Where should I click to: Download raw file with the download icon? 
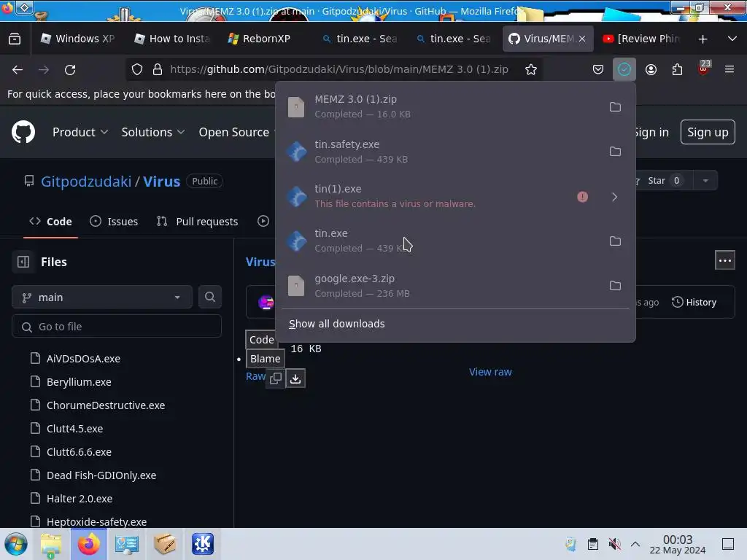[295, 378]
